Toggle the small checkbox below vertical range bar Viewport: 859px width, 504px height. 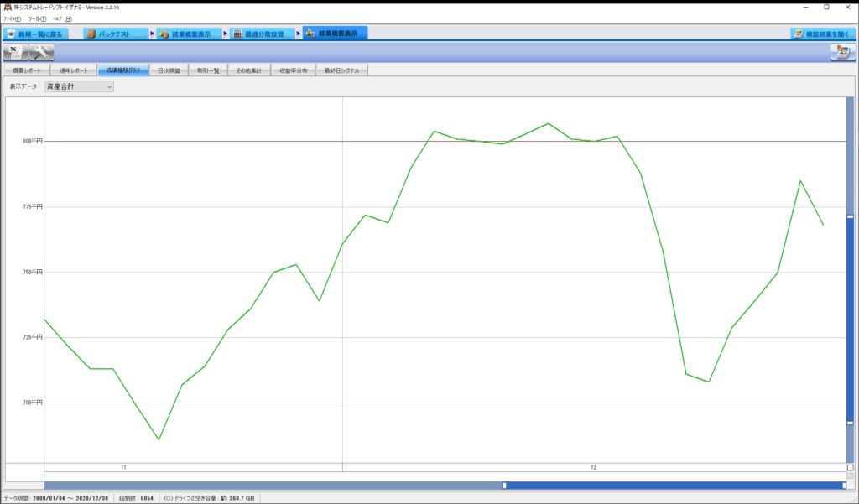coord(850,467)
